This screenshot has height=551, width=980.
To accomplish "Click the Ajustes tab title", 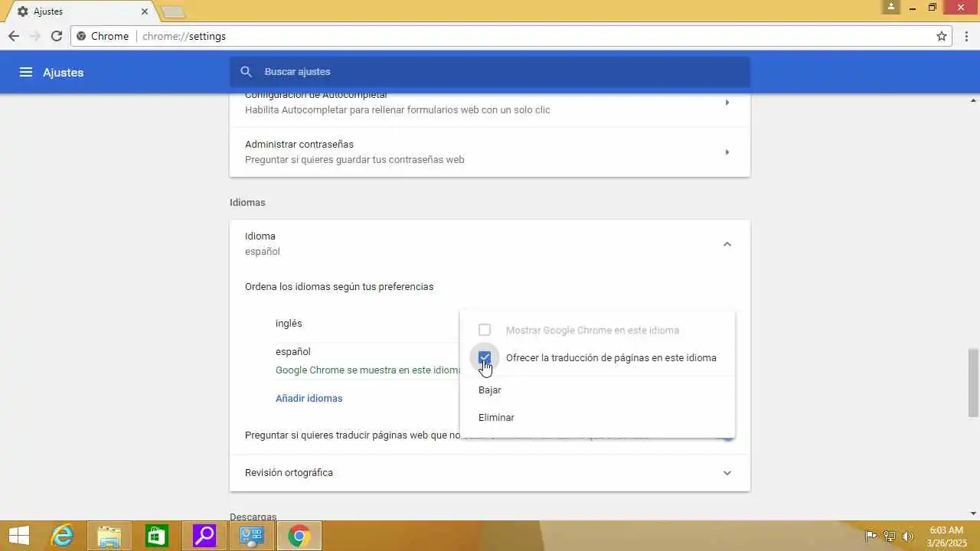I will [48, 11].
